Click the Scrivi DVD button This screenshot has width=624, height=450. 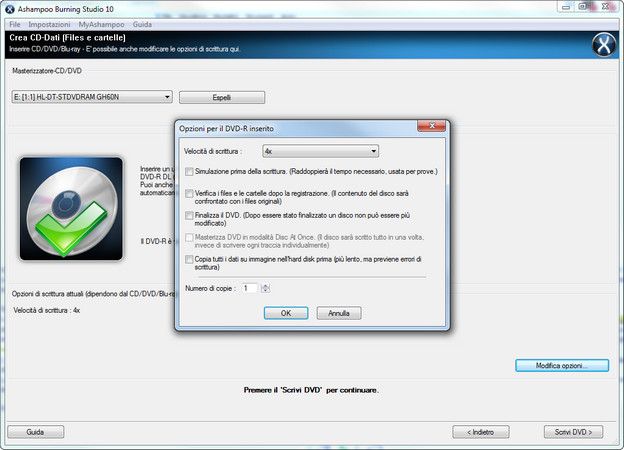573,432
